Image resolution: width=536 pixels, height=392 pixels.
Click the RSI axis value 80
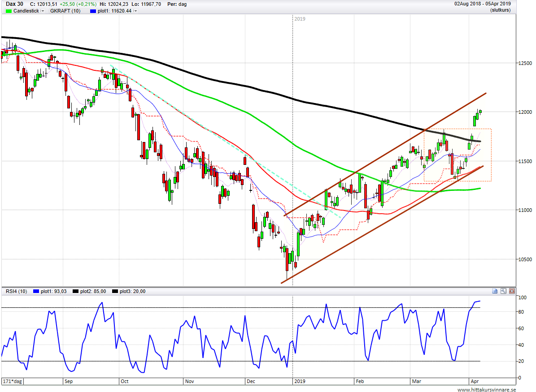click(x=521, y=312)
